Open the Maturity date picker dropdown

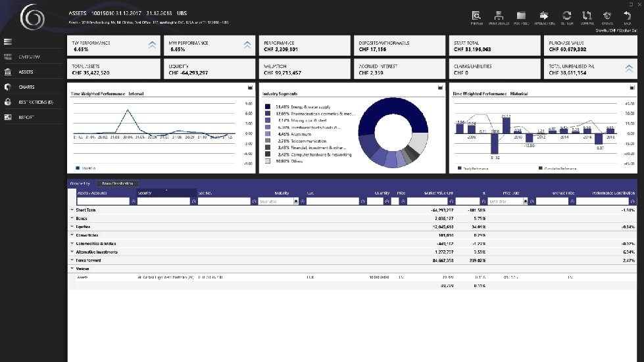click(x=296, y=201)
